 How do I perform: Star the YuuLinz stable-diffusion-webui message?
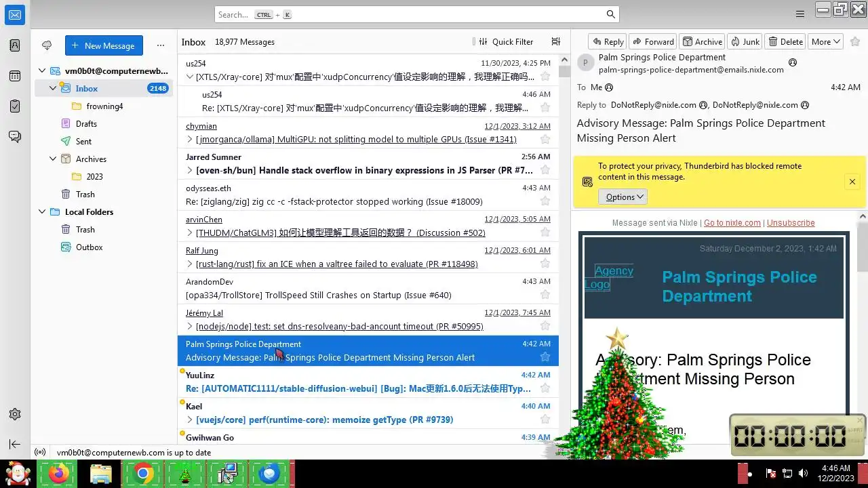(545, 388)
